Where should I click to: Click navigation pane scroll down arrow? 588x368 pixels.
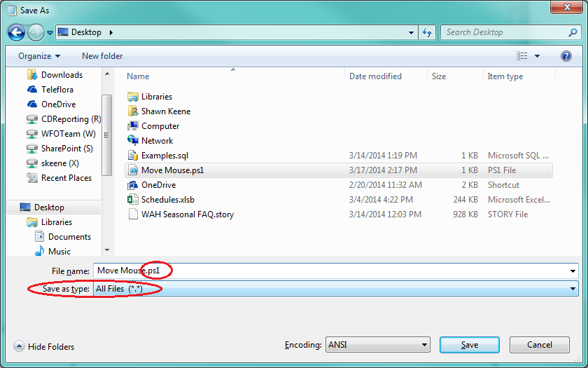107,250
